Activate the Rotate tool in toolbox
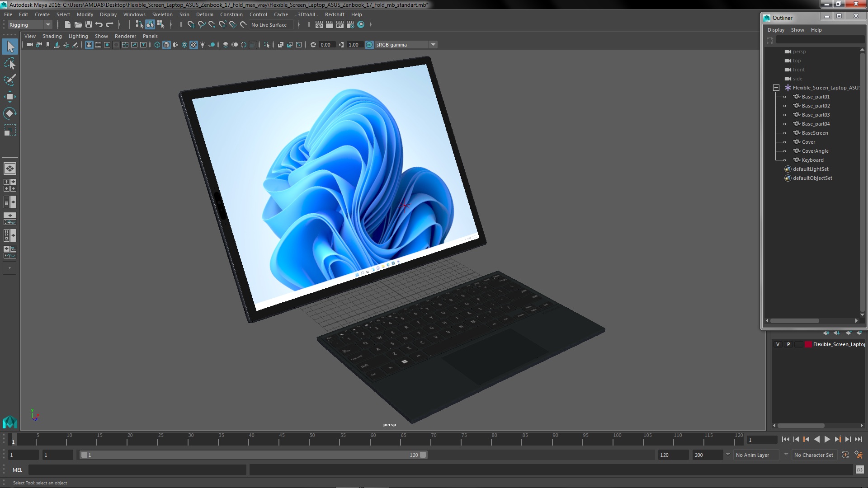This screenshot has width=868, height=488. pos(10,113)
